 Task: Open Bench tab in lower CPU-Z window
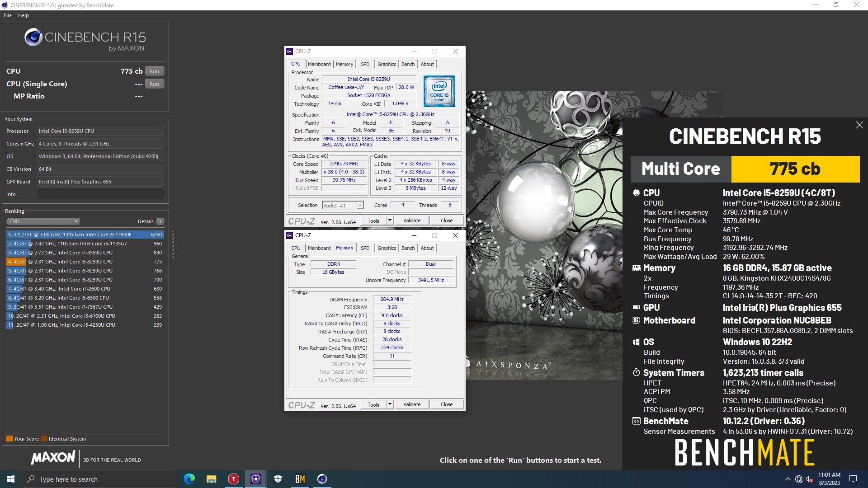[408, 248]
